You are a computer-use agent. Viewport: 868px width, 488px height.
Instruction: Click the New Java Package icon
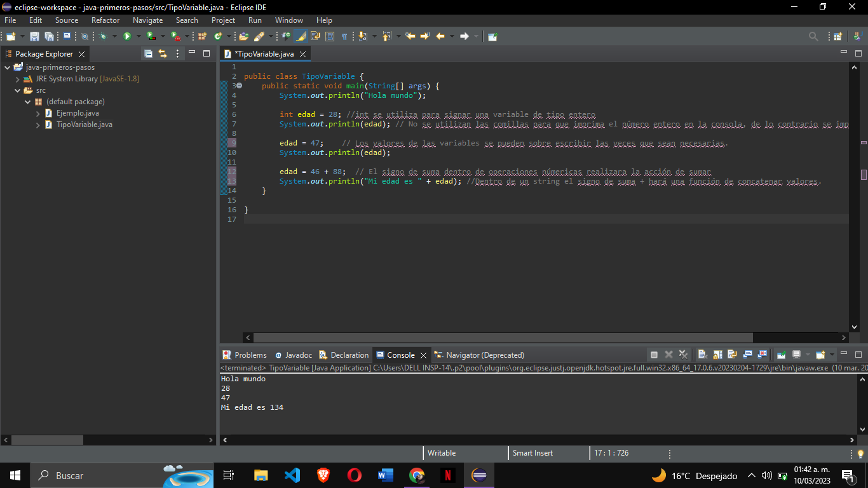tap(202, 36)
